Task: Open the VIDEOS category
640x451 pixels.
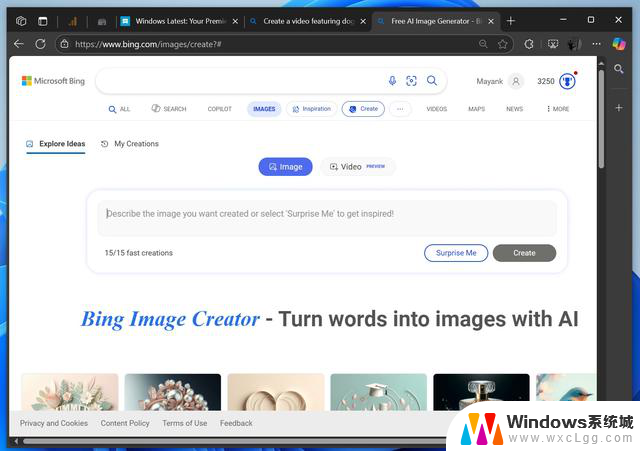Action: [x=437, y=109]
